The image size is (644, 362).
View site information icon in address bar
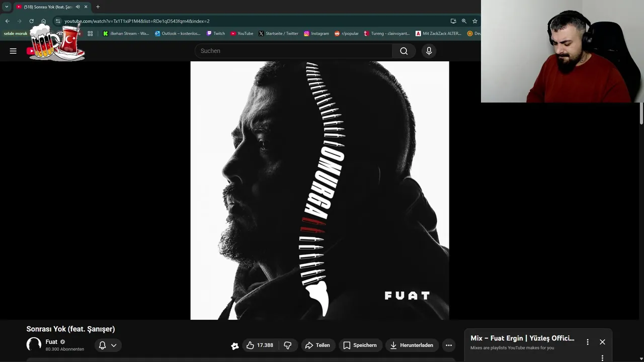coord(58,21)
